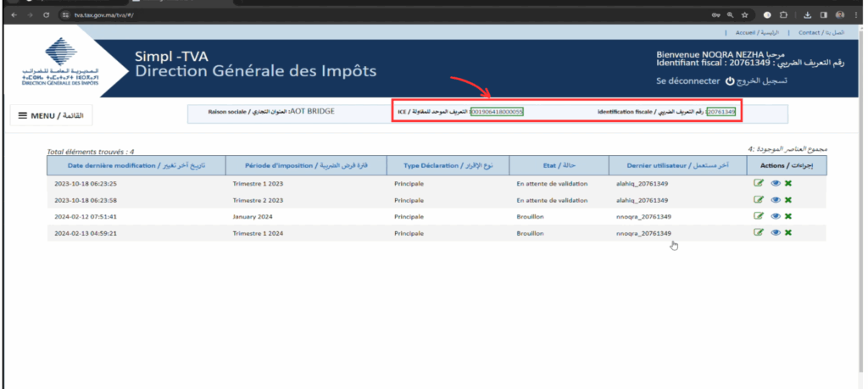The height and width of the screenshot is (389, 868).
Task: Click alahiq_20761349 in Trimestre 1 2023 row
Action: (642, 184)
